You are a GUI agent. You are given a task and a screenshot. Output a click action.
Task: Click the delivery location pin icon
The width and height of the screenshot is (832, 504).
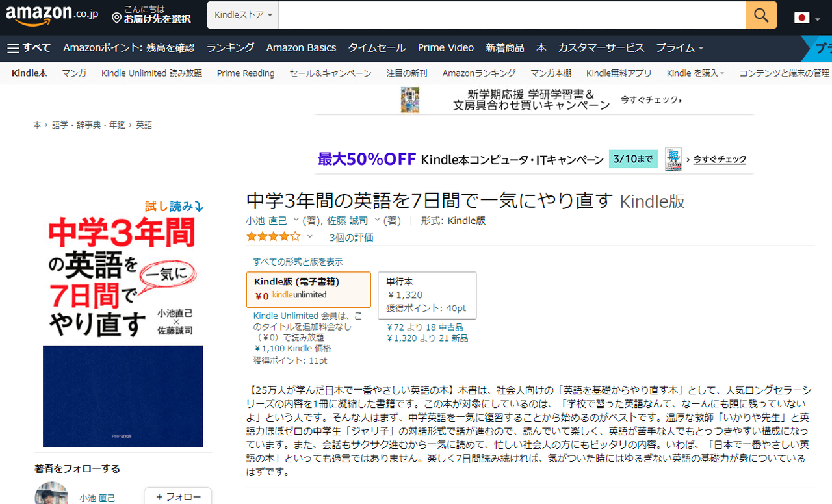[x=116, y=18]
